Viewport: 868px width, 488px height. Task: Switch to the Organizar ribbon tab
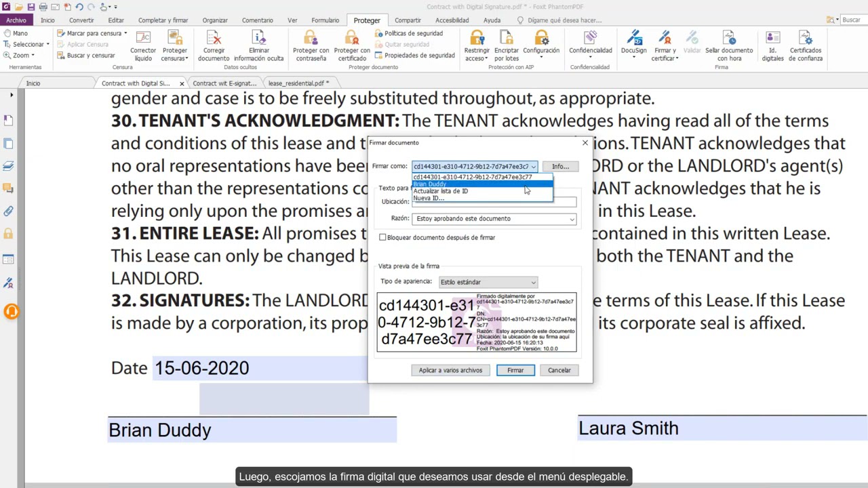(215, 20)
